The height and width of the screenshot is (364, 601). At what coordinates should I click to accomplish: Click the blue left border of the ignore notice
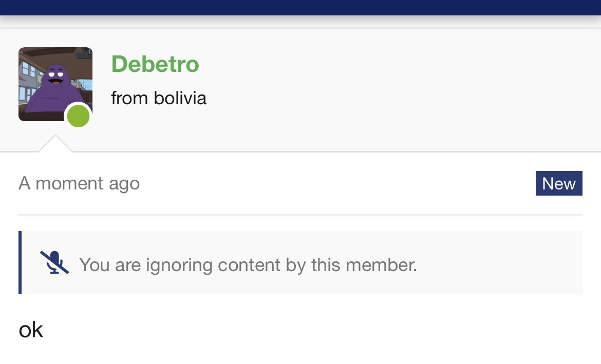tap(20, 263)
